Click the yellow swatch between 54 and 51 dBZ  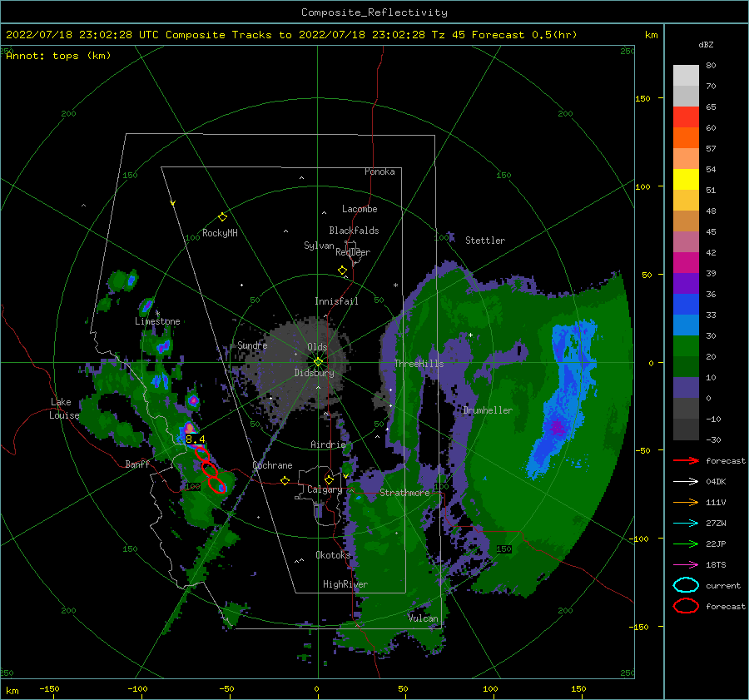(686, 180)
